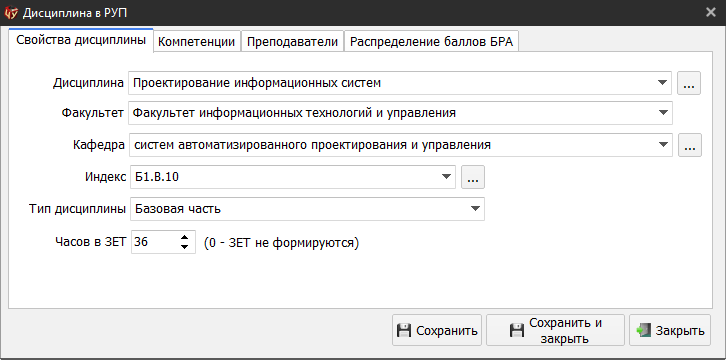726x360 pixels.
Task: Switch to Распределение баллов БРА tab
Action: pyautogui.click(x=431, y=42)
